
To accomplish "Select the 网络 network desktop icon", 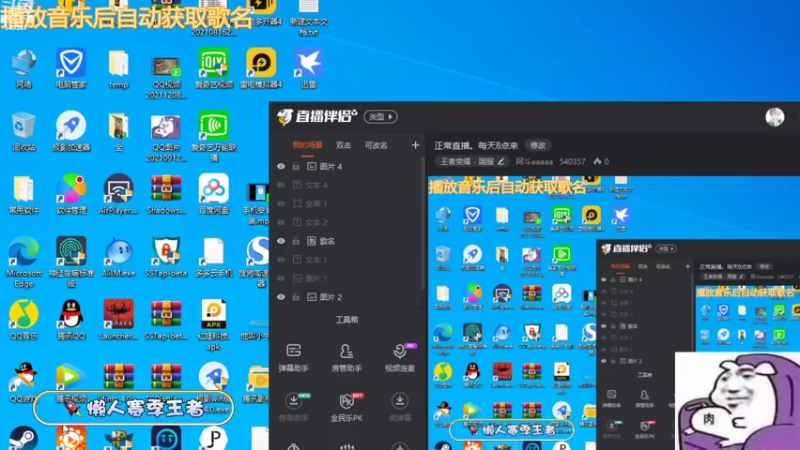I will pos(23,68).
